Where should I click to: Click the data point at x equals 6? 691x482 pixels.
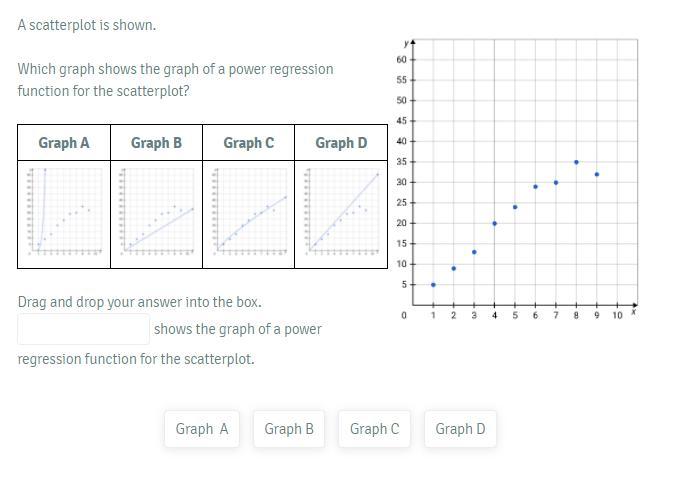(535, 186)
